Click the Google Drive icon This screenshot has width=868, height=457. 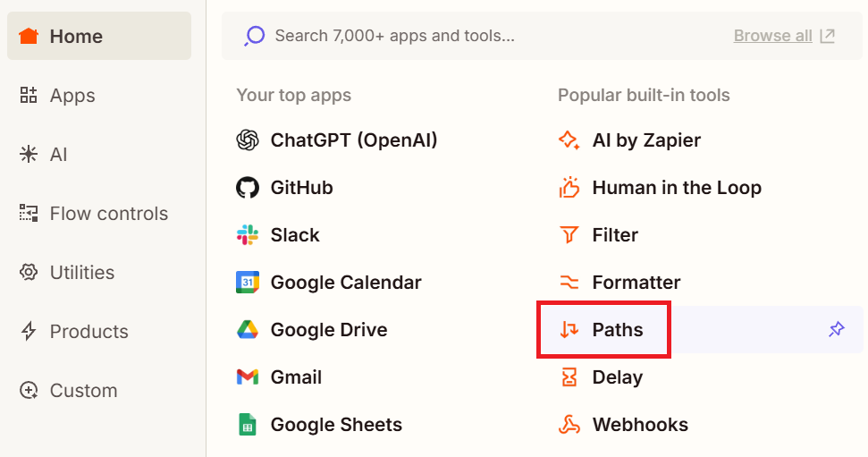(x=248, y=330)
